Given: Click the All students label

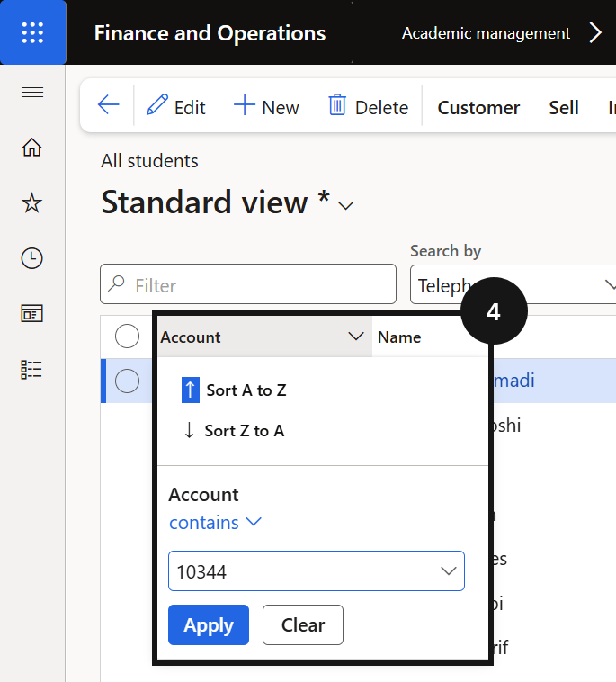Looking at the screenshot, I should [x=149, y=161].
